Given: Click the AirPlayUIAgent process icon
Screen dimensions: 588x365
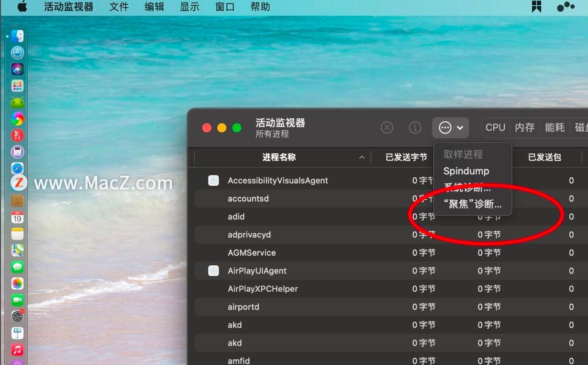Looking at the screenshot, I should point(214,271).
